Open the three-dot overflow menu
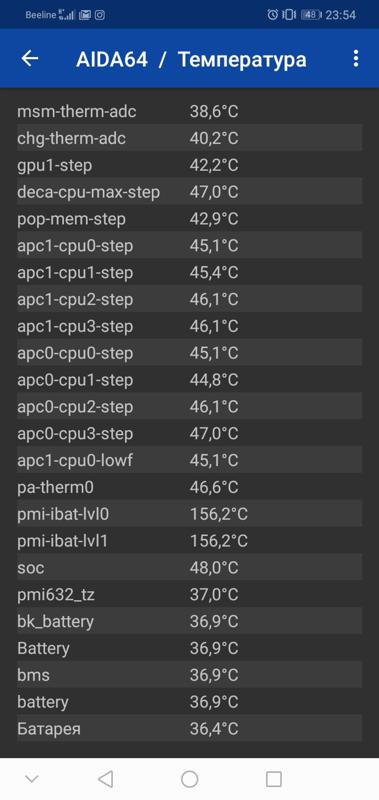This screenshot has width=379, height=800. (x=356, y=59)
